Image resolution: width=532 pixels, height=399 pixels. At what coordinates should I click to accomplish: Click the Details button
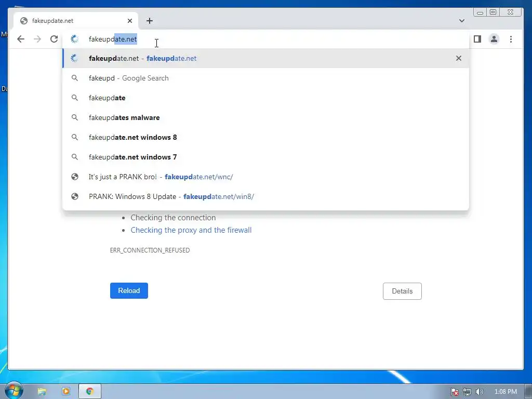point(402,291)
